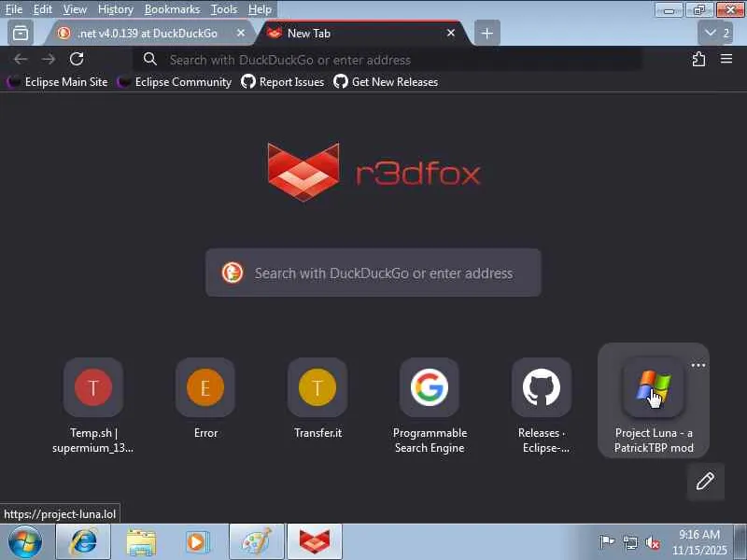Open the Bookmarks menu

pos(172,9)
